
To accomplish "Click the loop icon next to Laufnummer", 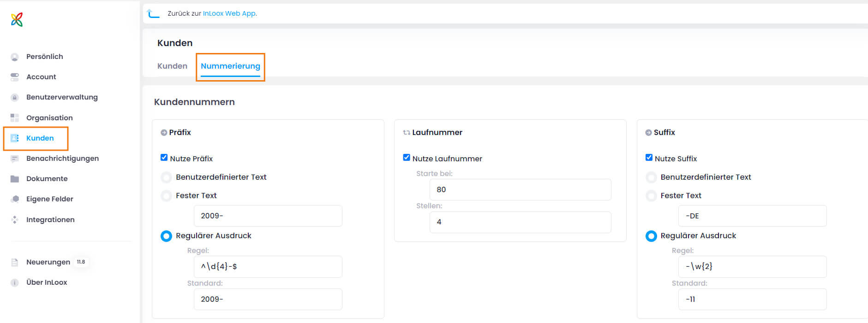I will coord(407,133).
